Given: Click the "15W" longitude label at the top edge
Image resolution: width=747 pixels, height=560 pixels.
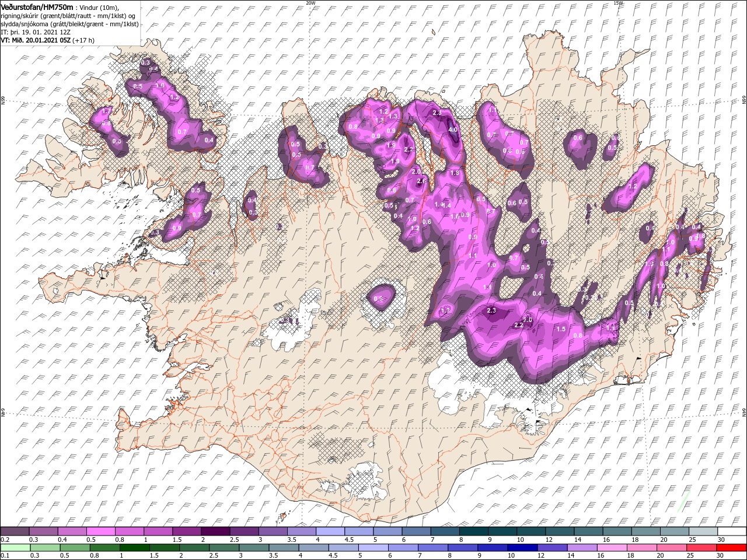Looking at the screenshot, I should (618, 3).
